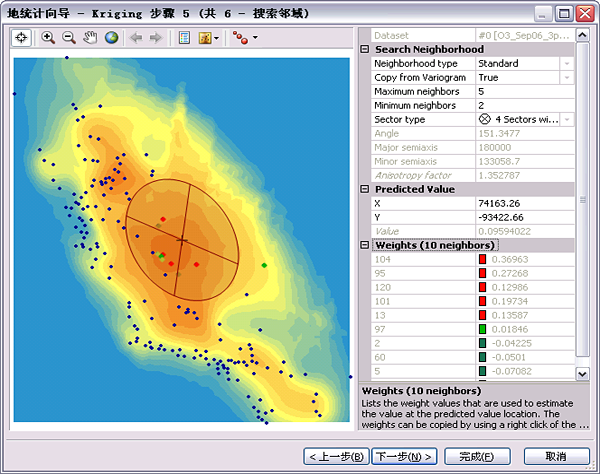Activate the zoom in tool
Viewport: 600px width, 474px height.
[x=48, y=38]
